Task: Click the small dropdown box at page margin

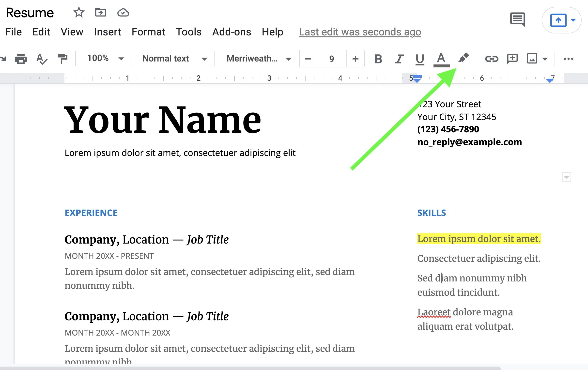Action: [x=566, y=177]
